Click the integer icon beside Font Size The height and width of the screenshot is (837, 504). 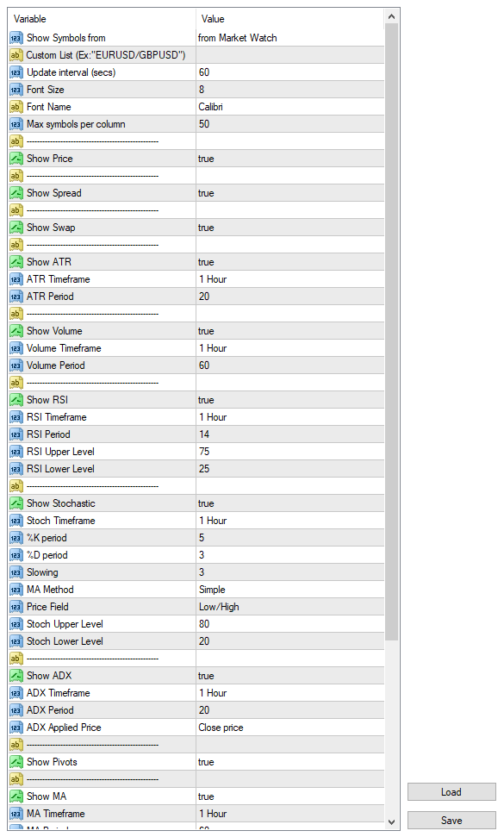[16, 90]
